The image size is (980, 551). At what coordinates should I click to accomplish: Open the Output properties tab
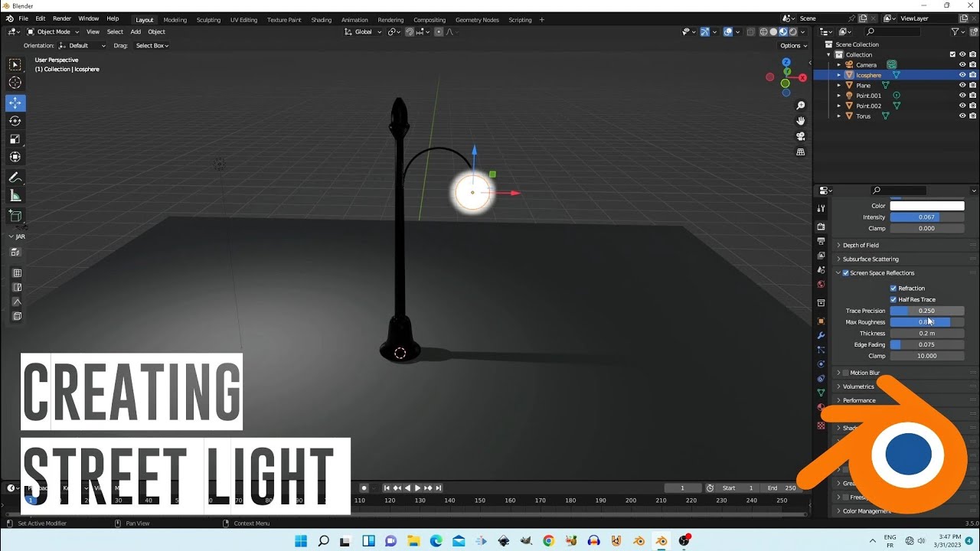point(821,241)
